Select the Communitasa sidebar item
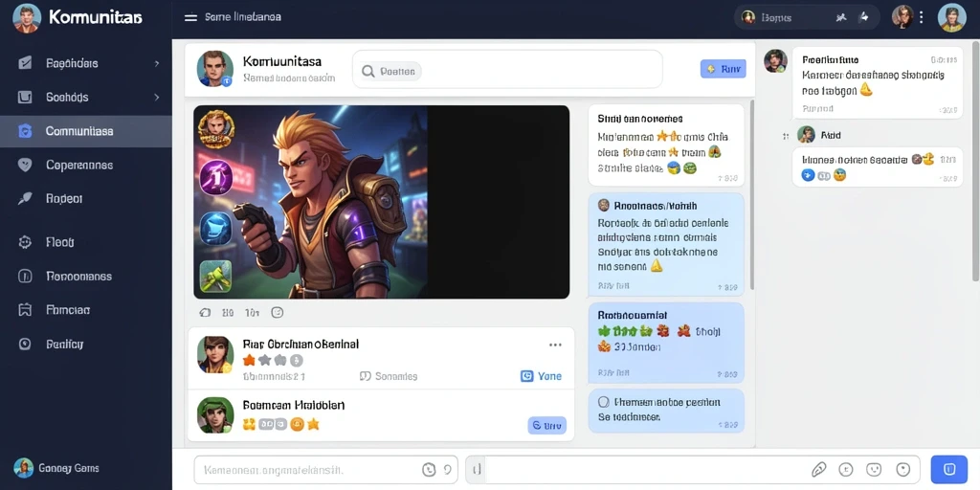980x490 pixels. (x=85, y=131)
